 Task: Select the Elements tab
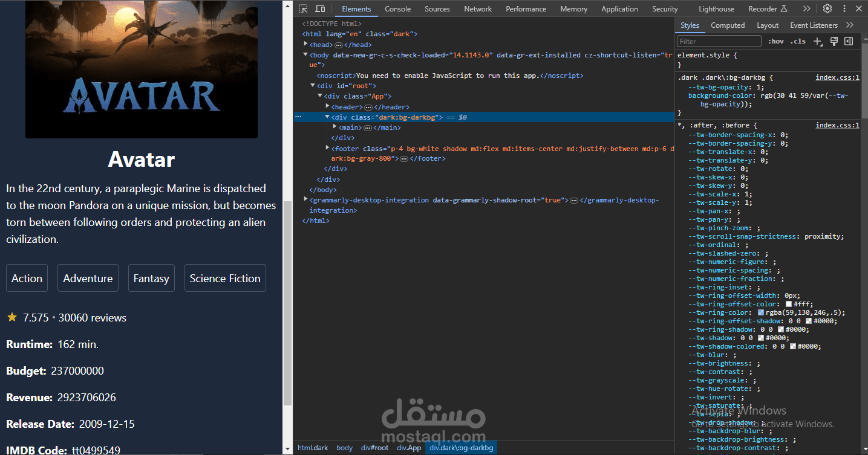356,9
